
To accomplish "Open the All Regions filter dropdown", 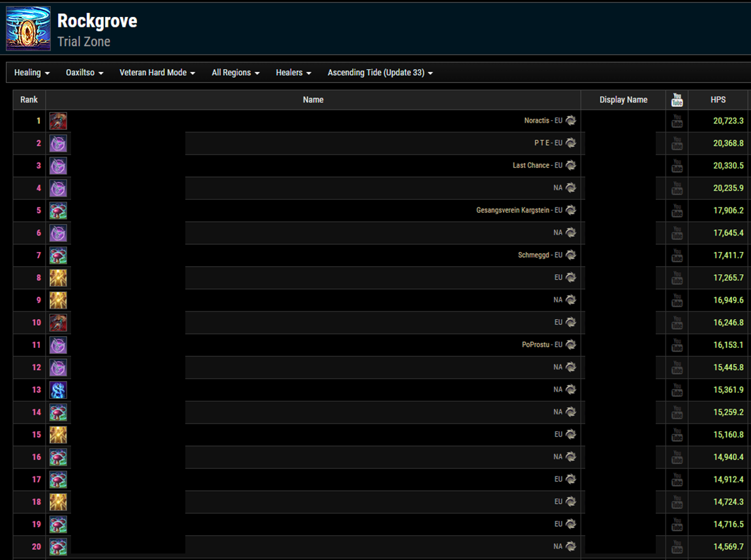I will pos(236,73).
